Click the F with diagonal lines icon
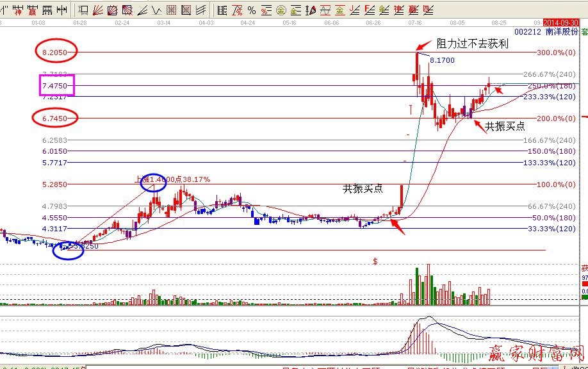This screenshot has height=369, width=588. click(370, 10)
